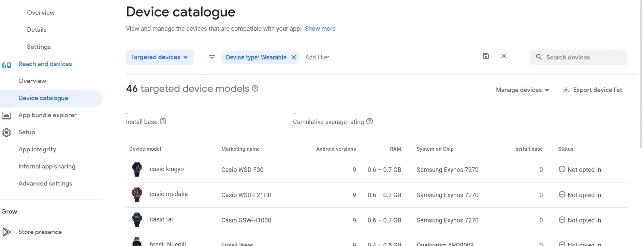Click Casio GSW-H1000 marketing name
Viewport: 644px width, 246px height.
246,220
